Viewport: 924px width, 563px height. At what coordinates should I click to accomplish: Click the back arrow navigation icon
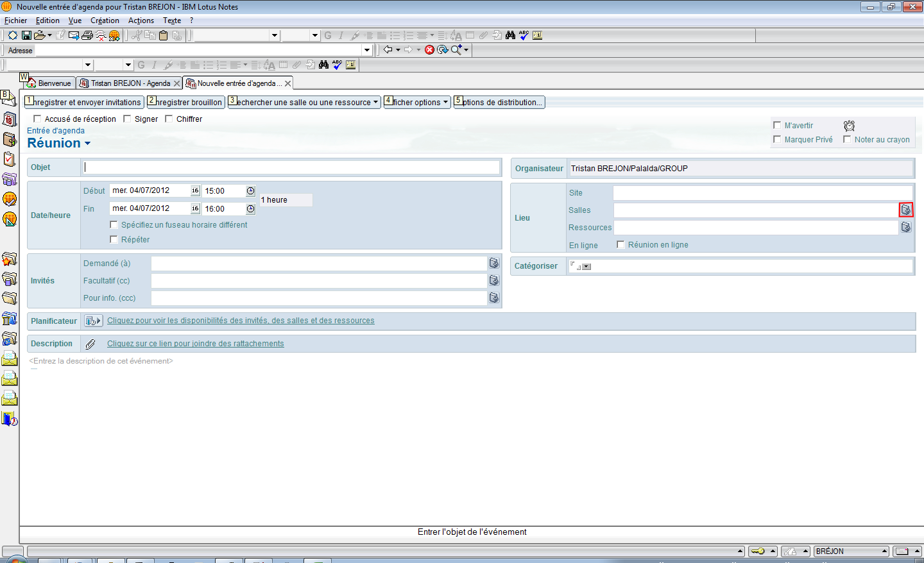388,50
